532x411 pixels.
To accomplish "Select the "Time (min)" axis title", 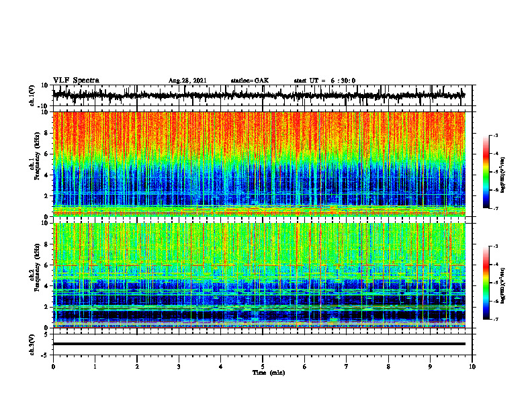I will (269, 373).
